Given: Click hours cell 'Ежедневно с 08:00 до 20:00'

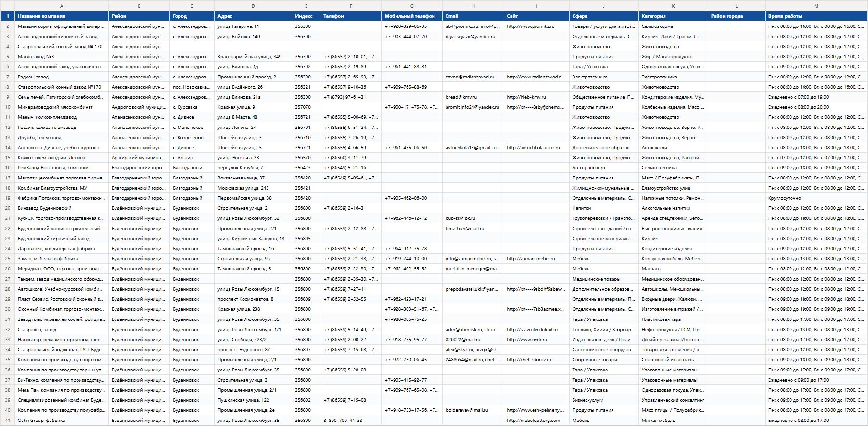Looking at the screenshot, I should tap(816, 107).
